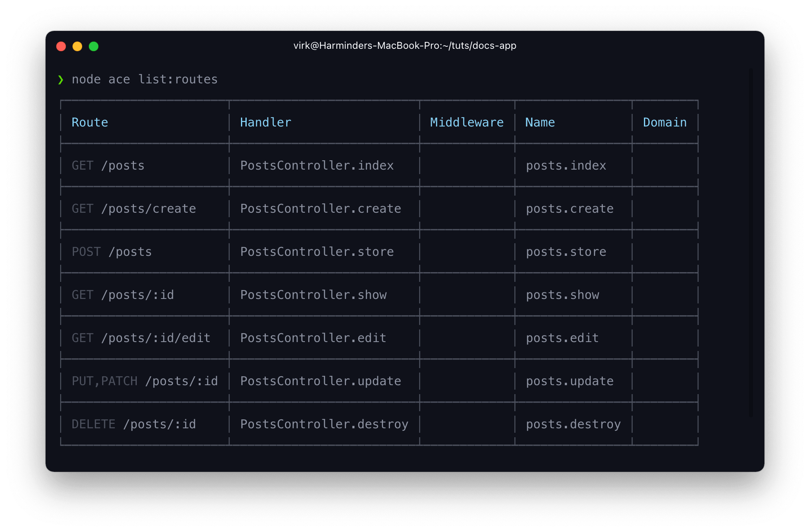
Task: Click the PostsController.edit handler text
Action: click(313, 338)
